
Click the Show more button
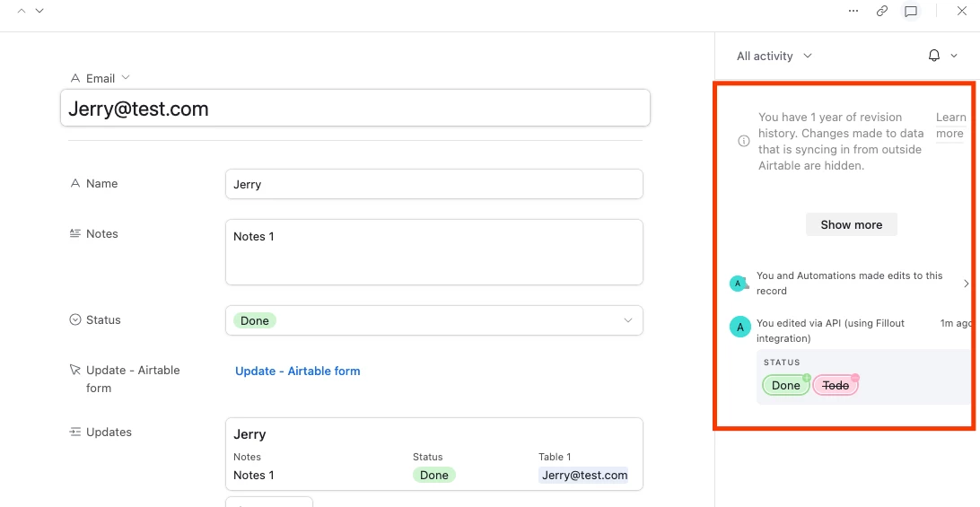[852, 224]
